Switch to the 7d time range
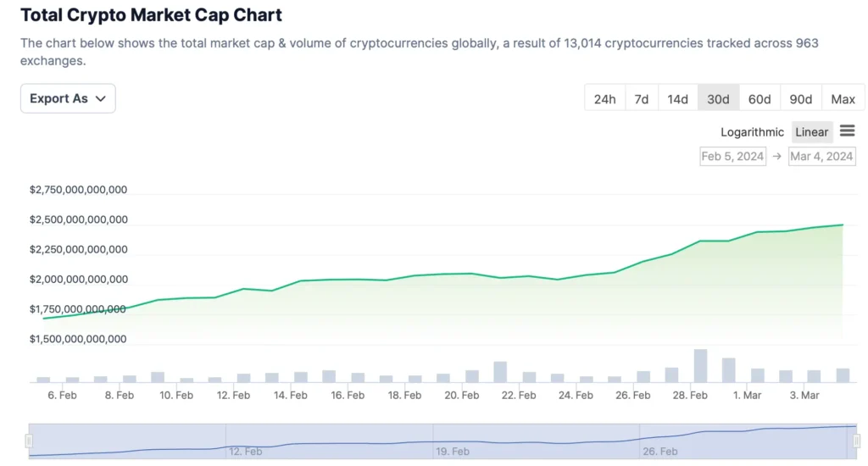Viewport: 868px width, 466px height. click(642, 99)
